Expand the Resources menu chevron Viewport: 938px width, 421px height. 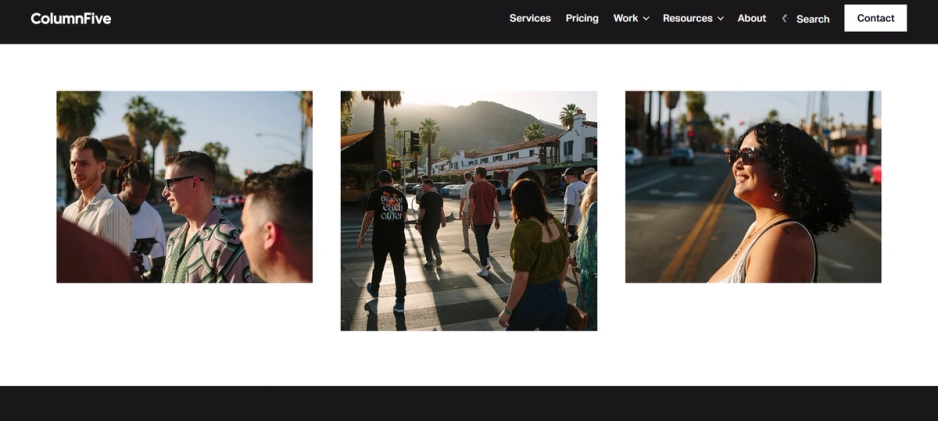(720, 19)
